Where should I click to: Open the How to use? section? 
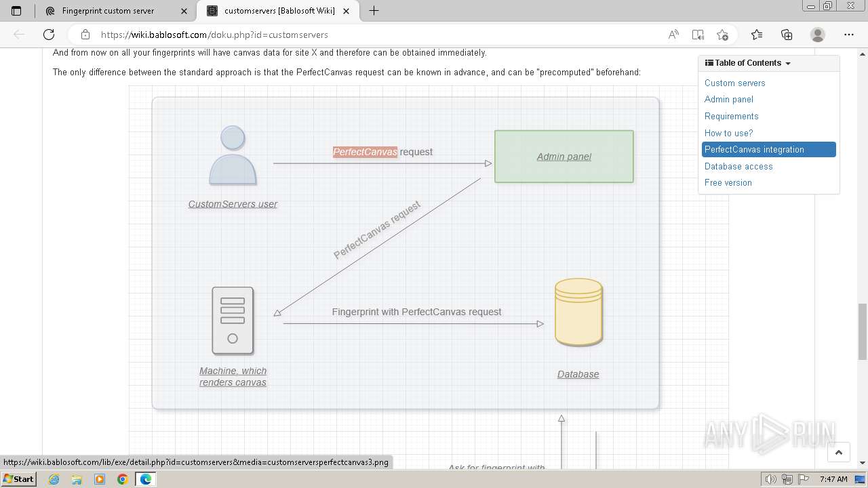point(728,133)
